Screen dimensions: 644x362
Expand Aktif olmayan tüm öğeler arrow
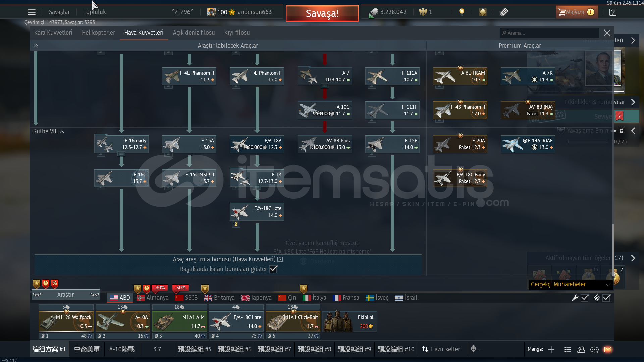tap(633, 258)
